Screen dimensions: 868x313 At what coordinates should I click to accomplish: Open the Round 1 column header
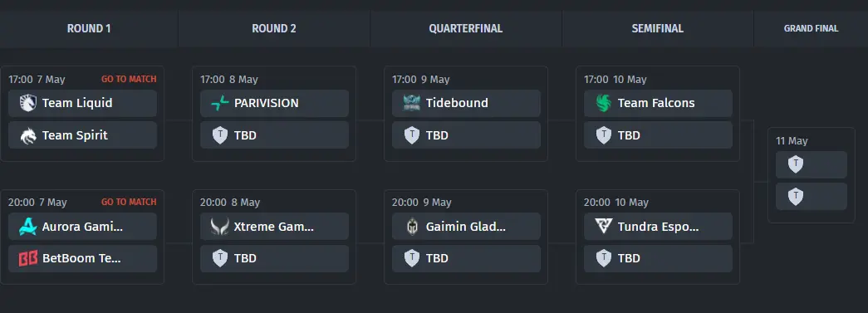(89, 28)
